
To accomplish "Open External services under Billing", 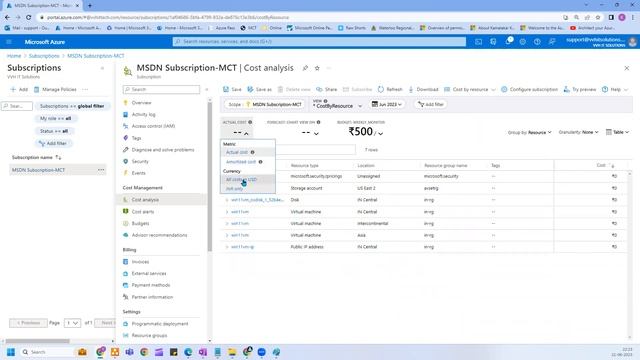I will click(x=149, y=273).
